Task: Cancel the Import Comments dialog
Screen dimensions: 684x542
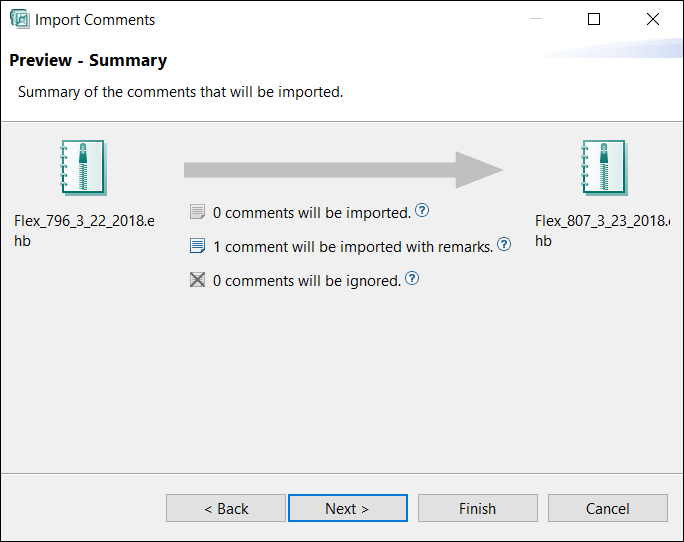Action: tap(607, 508)
